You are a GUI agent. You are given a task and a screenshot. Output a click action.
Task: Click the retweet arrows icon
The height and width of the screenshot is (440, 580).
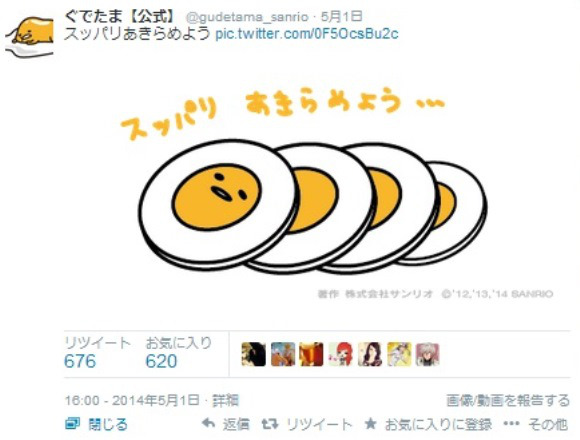click(270, 424)
